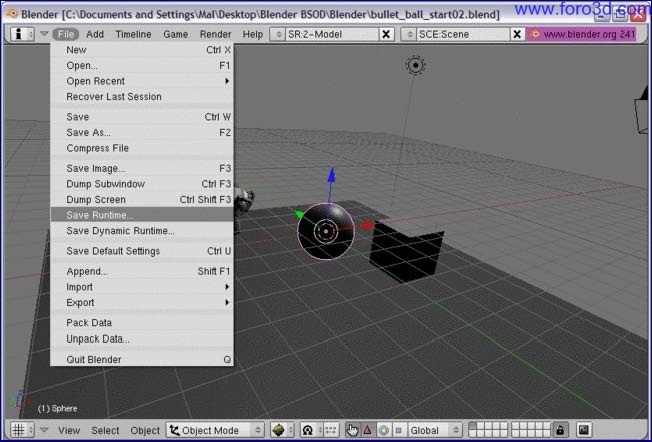Image resolution: width=652 pixels, height=442 pixels.
Task: Select Recover Last Session
Action: click(x=142, y=96)
